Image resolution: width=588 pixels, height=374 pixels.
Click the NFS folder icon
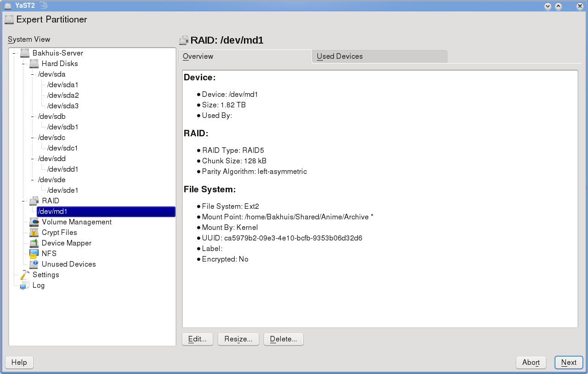tap(34, 254)
